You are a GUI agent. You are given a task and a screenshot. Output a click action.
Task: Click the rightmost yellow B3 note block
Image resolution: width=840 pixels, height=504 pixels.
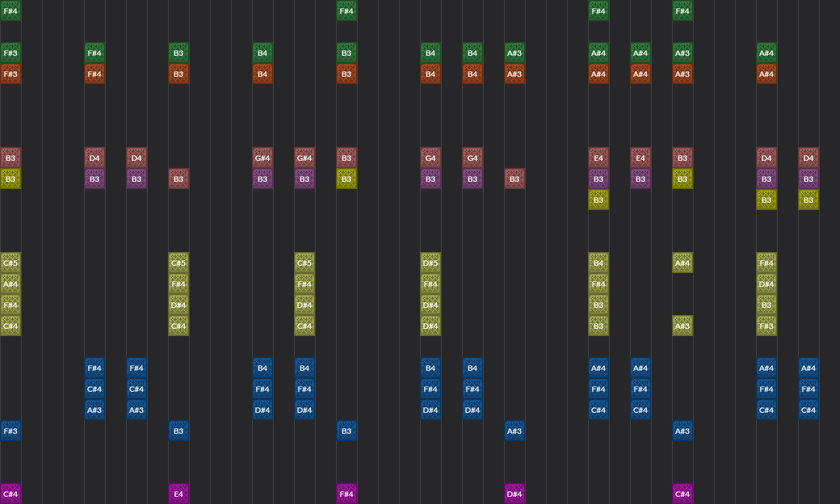(808, 199)
